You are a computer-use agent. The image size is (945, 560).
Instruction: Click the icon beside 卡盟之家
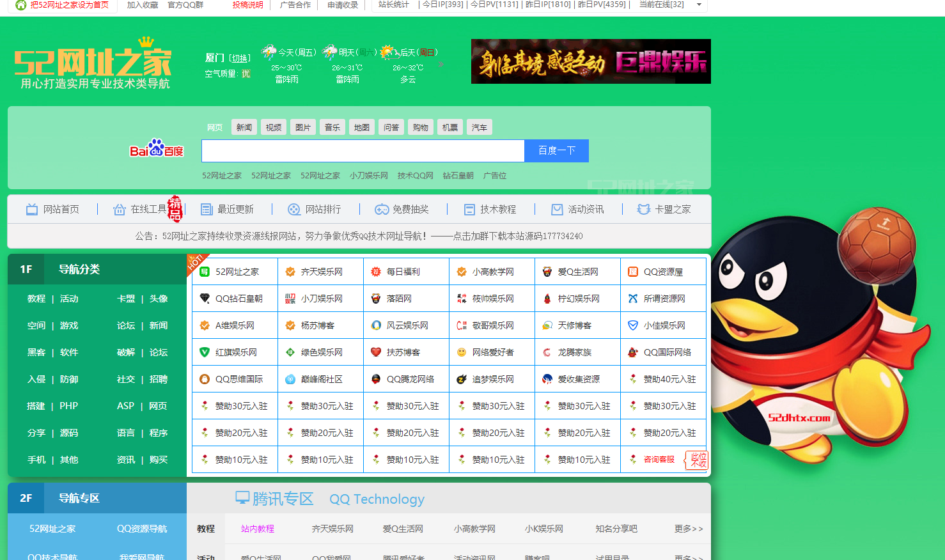(644, 209)
